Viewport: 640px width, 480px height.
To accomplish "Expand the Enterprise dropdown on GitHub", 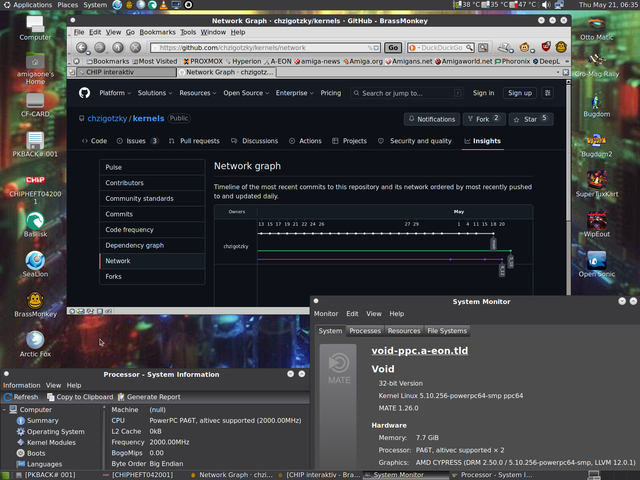I will click(x=294, y=93).
